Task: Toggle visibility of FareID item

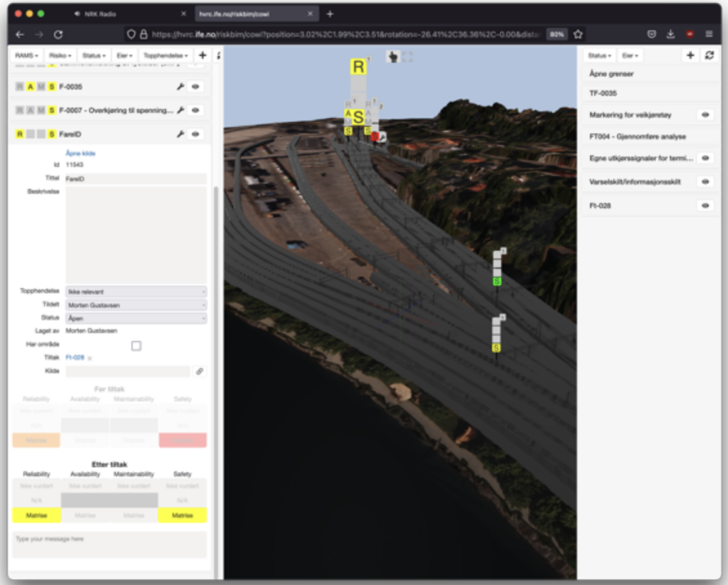Action: pyautogui.click(x=196, y=134)
